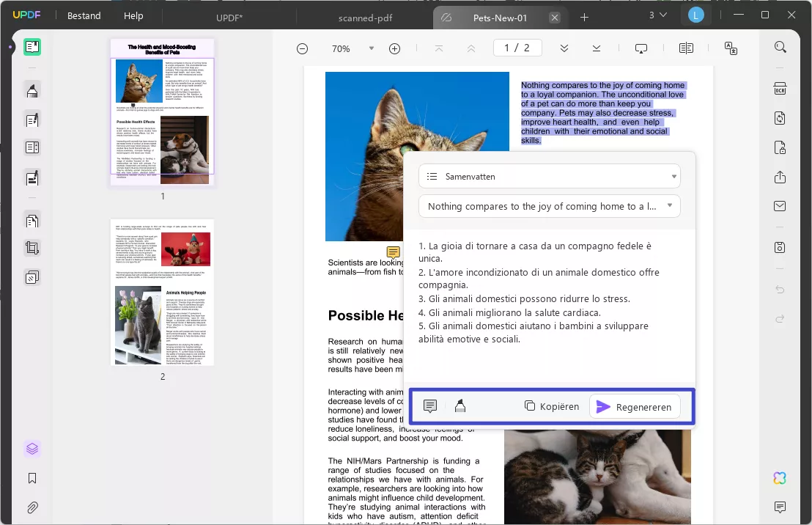Toggle two-page reading view
Image resolution: width=812 pixels, height=525 pixels.
(686, 48)
